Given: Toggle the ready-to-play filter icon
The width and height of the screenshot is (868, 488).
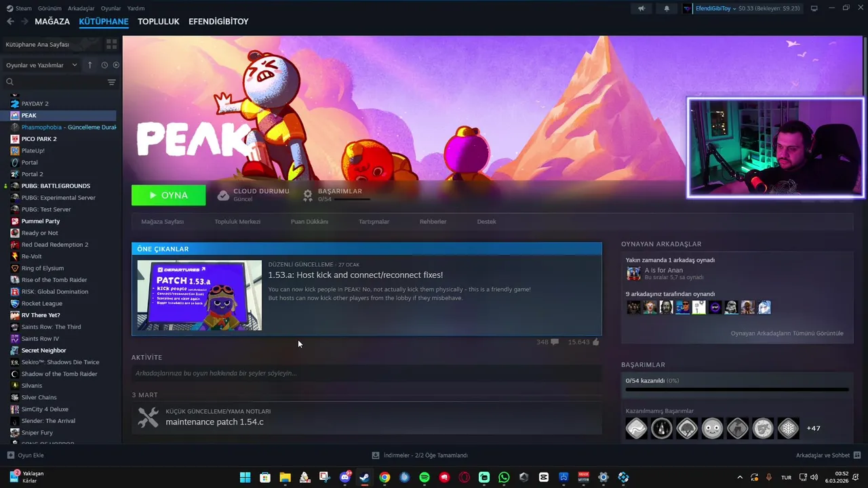Looking at the screenshot, I should (x=116, y=65).
